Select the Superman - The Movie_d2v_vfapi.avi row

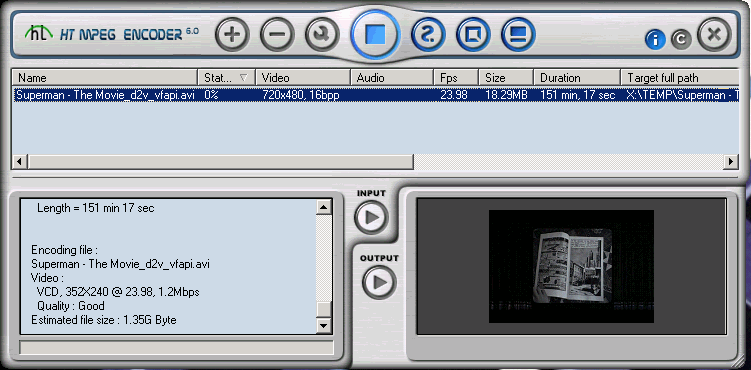tap(376, 95)
